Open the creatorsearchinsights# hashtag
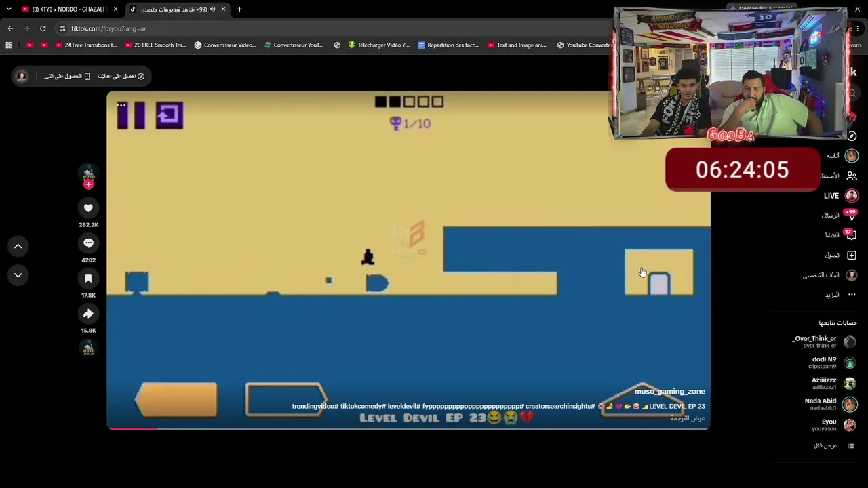Screen dimensions: 868x488 click(x=560, y=406)
